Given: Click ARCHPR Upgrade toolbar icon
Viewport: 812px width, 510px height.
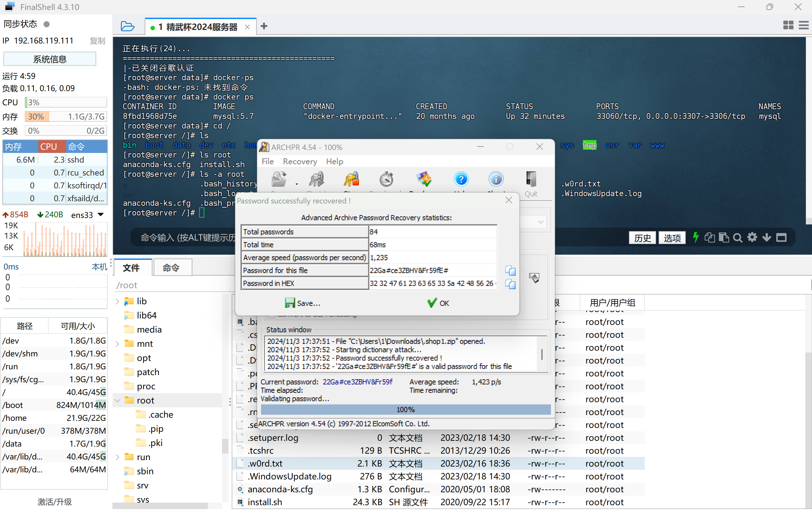Looking at the screenshot, I should pos(424,179).
